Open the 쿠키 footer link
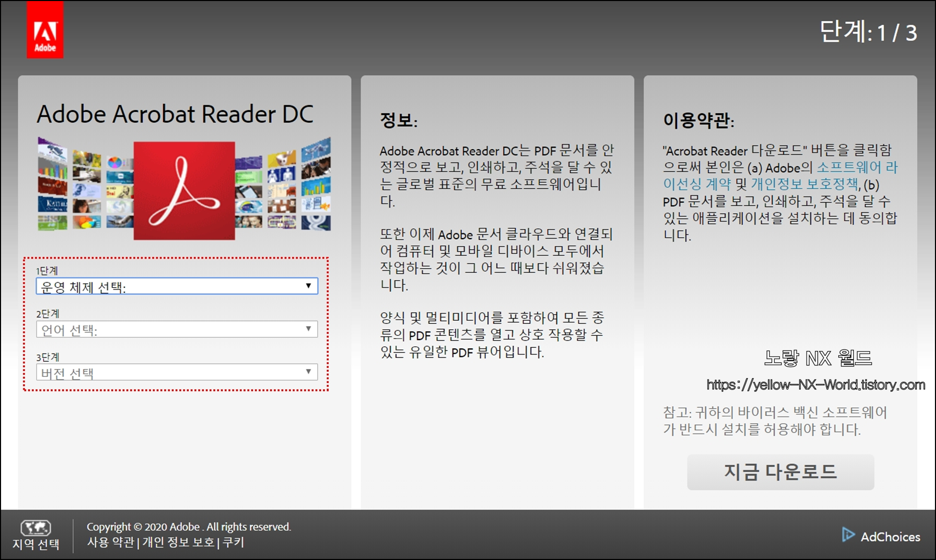The width and height of the screenshot is (936, 560). click(233, 542)
